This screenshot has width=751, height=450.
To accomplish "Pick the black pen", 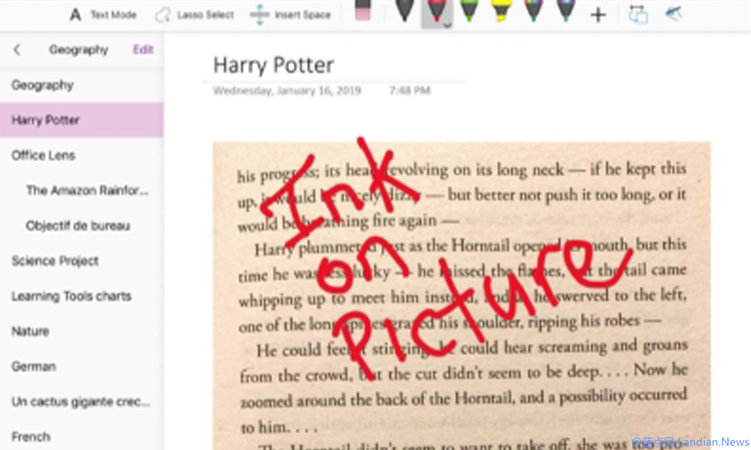I will [405, 11].
